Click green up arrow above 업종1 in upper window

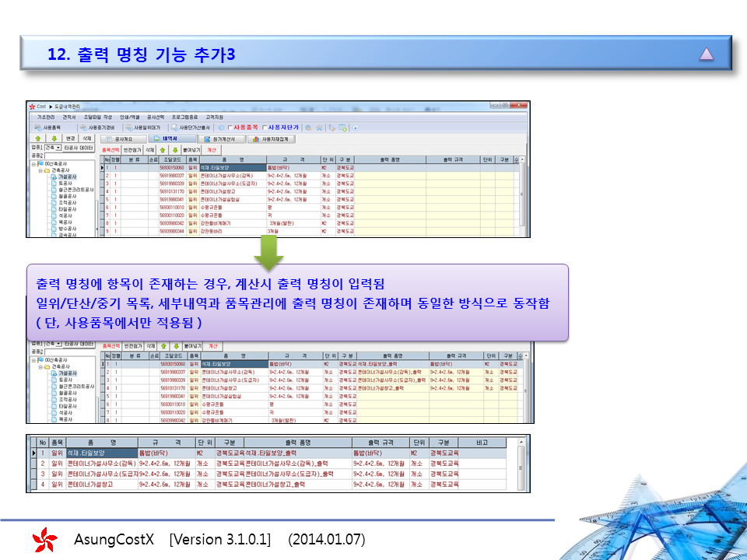click(x=39, y=138)
